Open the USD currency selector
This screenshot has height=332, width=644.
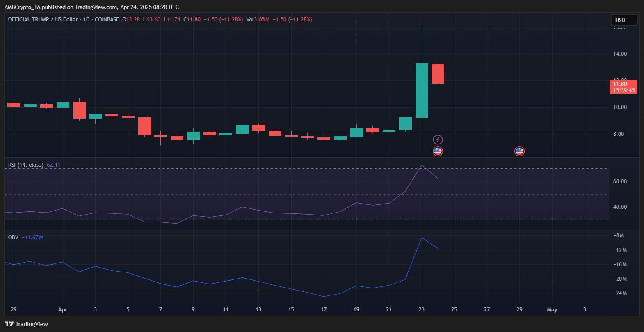pyautogui.click(x=624, y=20)
